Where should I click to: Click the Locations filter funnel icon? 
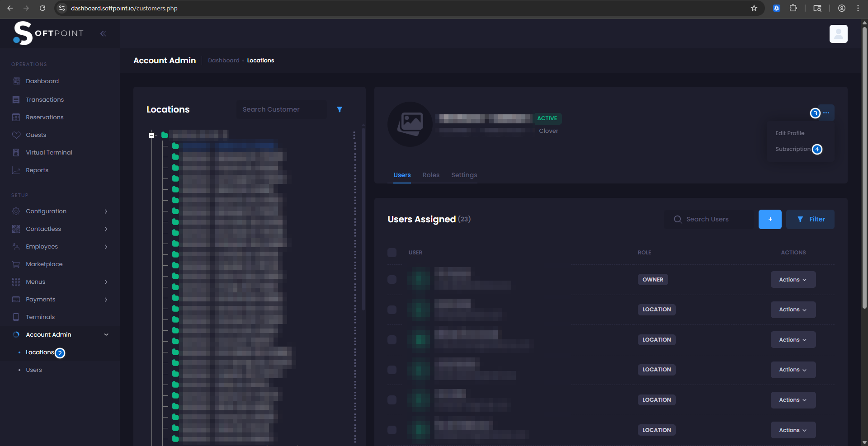pos(340,109)
